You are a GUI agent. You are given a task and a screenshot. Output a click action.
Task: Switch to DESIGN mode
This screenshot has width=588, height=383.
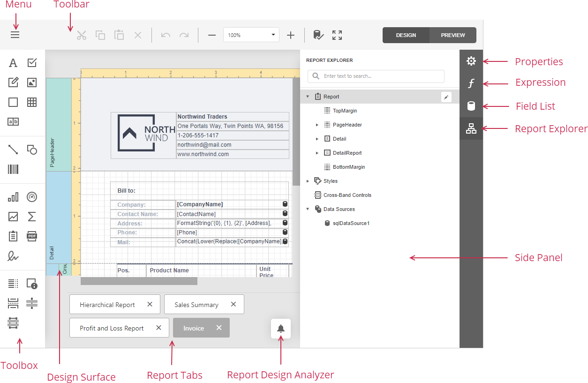point(406,35)
